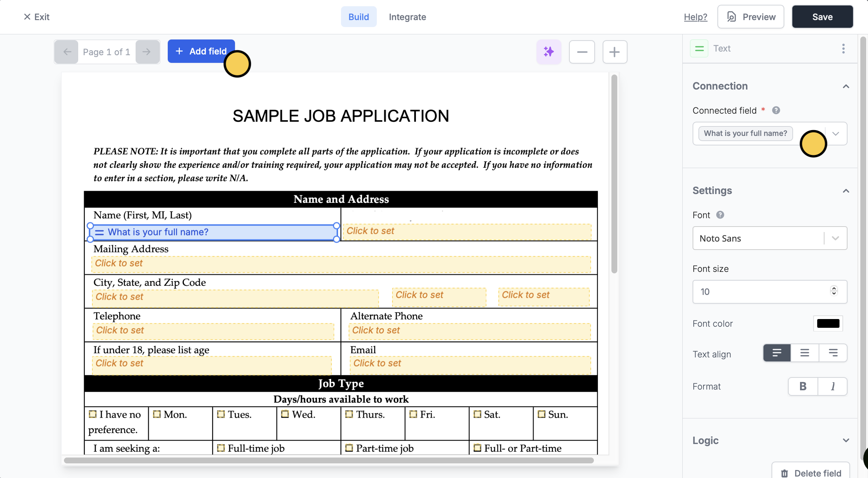Zoom out with the minus icon
This screenshot has height=478, width=868.
(x=582, y=52)
